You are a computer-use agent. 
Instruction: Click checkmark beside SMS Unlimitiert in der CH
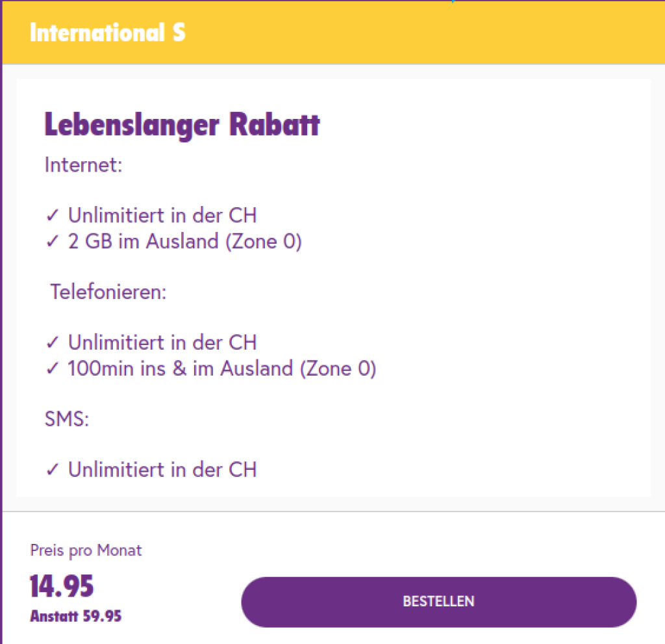tap(53, 469)
